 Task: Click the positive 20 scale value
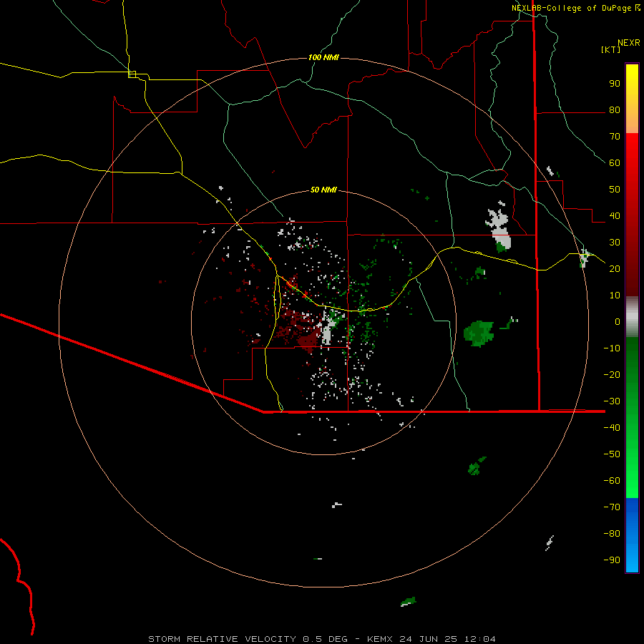coord(615,268)
